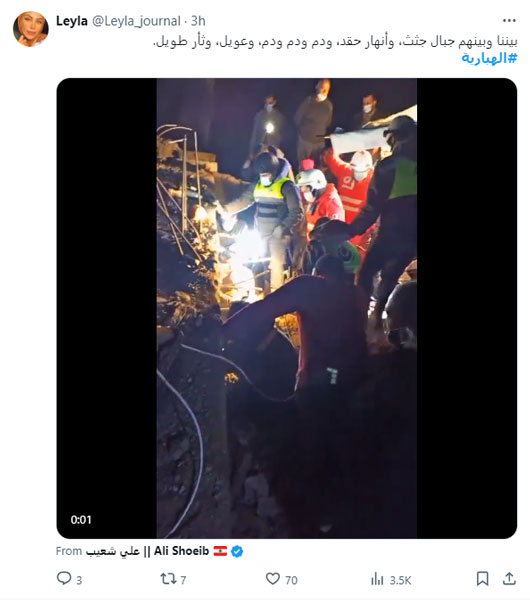Image resolution: width=530 pixels, height=600 pixels.
Task: Open the three-dot more options menu
Action: (509, 21)
